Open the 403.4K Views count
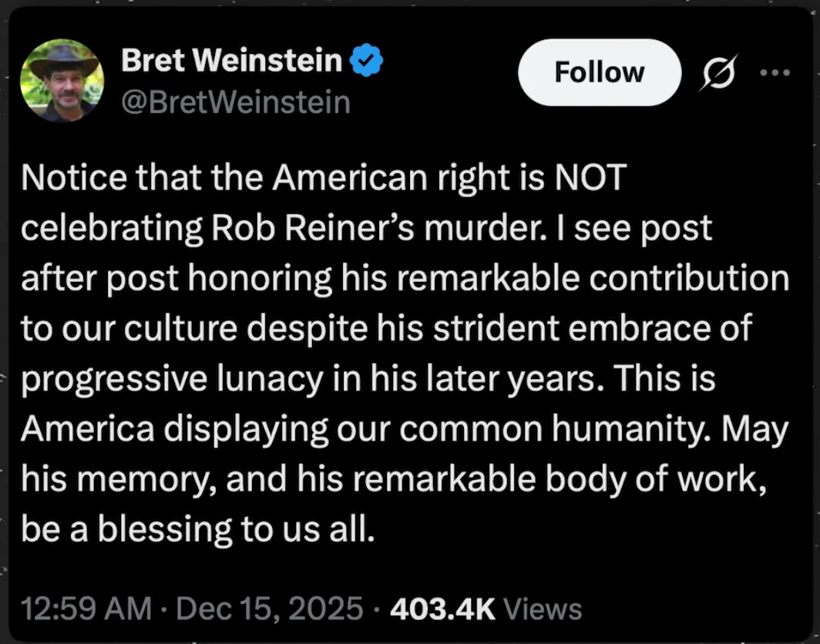 point(486,609)
